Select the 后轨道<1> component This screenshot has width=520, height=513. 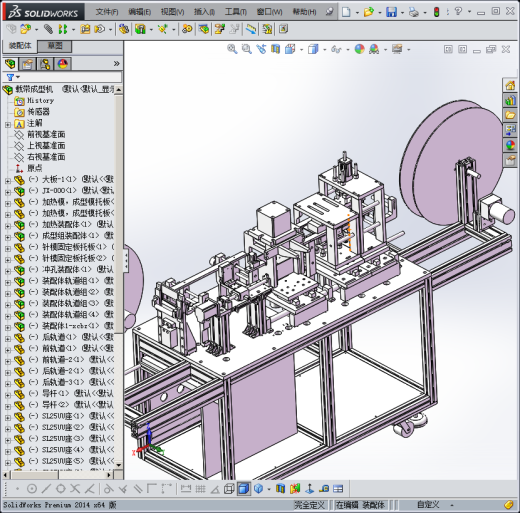click(64, 337)
